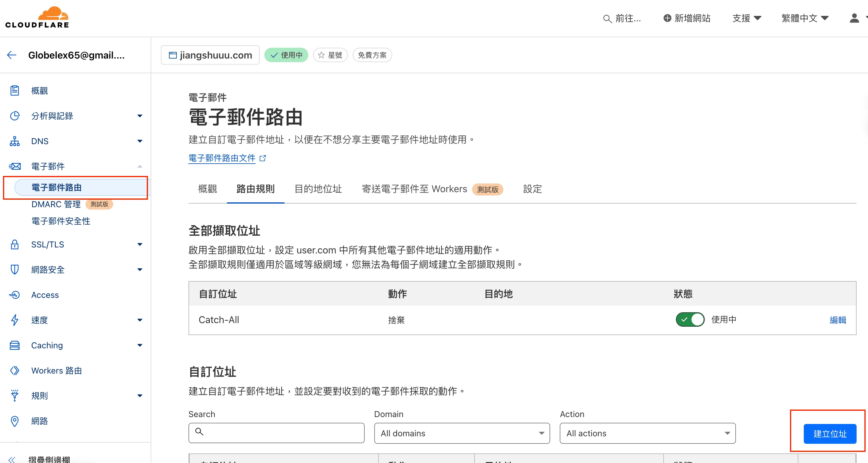The image size is (868, 463).
Task: Click the external link icon after 電子郵件路由文件
Action: coord(263,158)
